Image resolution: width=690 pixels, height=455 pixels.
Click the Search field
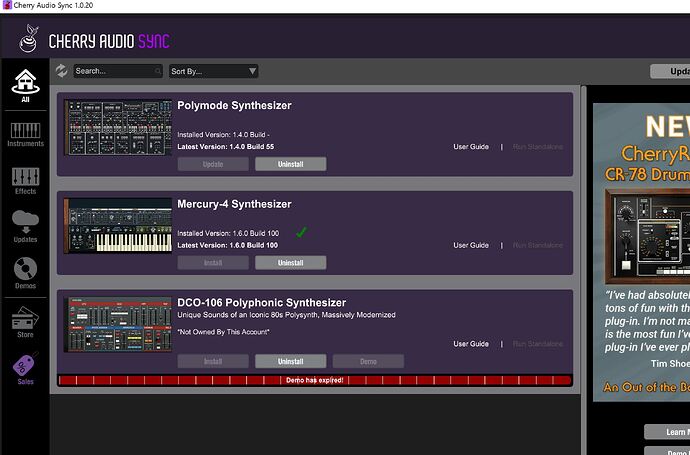tap(117, 71)
